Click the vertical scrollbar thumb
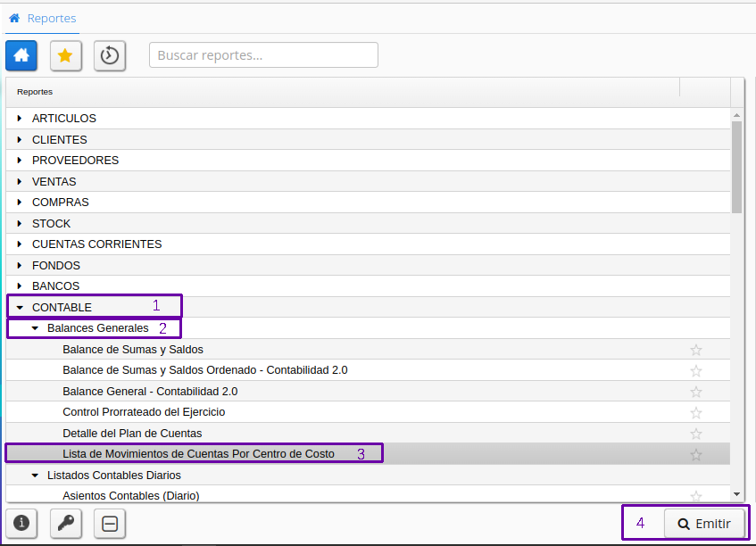This screenshot has height=546, width=756. [736, 167]
